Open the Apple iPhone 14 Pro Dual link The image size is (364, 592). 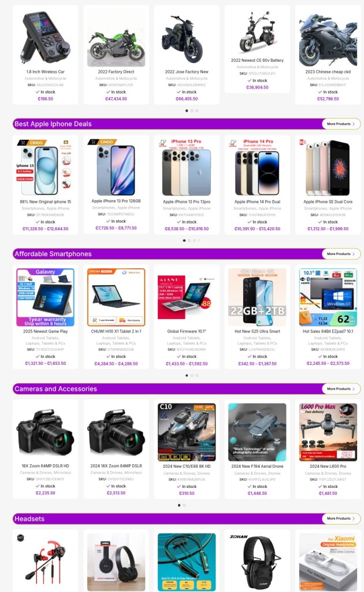coord(257,202)
